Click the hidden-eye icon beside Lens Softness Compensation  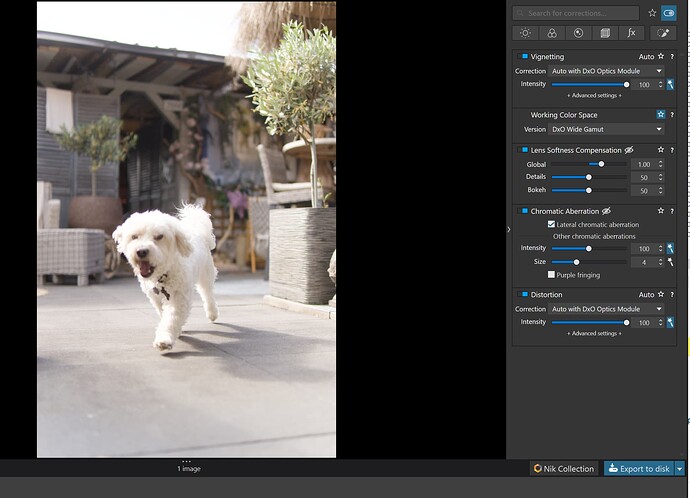(x=629, y=150)
